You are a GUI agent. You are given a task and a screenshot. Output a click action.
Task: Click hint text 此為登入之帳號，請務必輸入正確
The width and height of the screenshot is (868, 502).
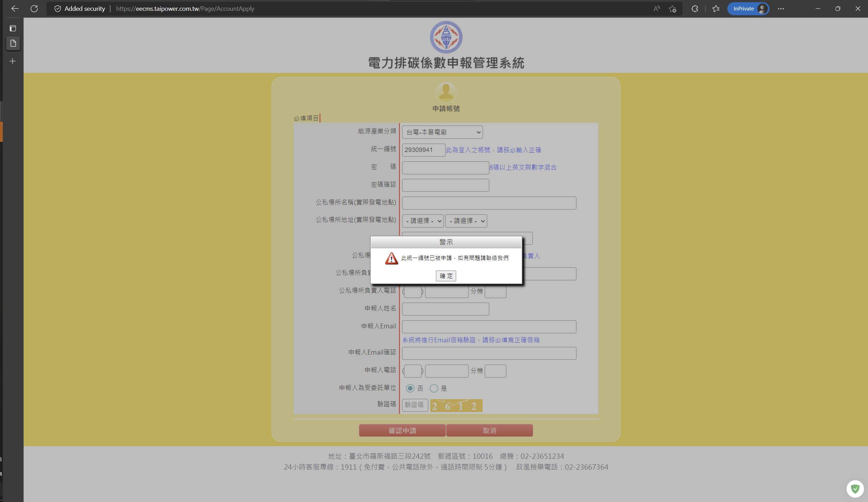[x=494, y=150]
